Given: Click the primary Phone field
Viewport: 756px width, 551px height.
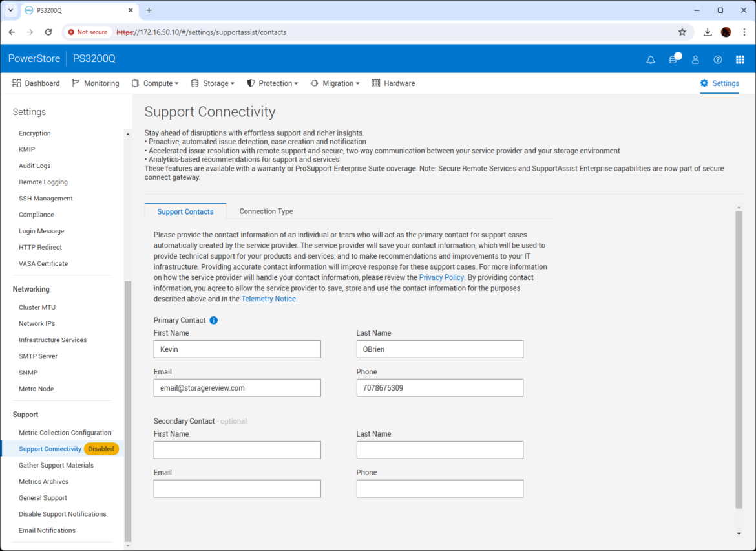Looking at the screenshot, I should coord(440,388).
